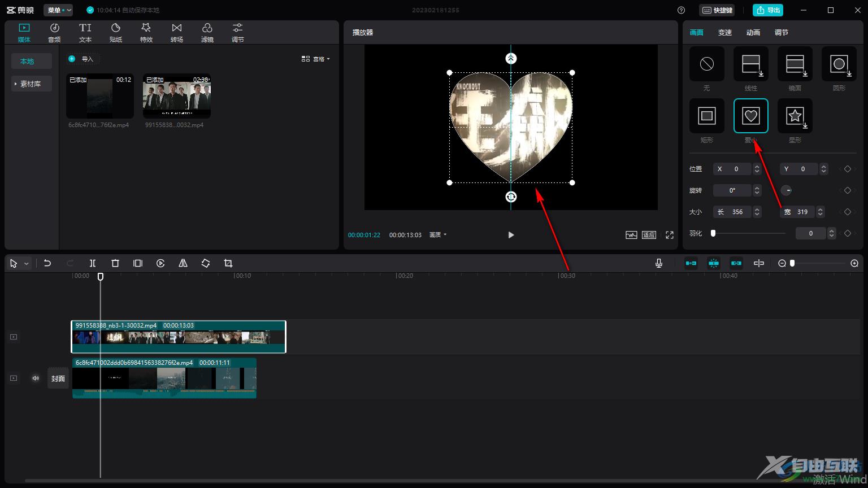Click the help question mark icon
The width and height of the screenshot is (868, 488).
pos(681,10)
